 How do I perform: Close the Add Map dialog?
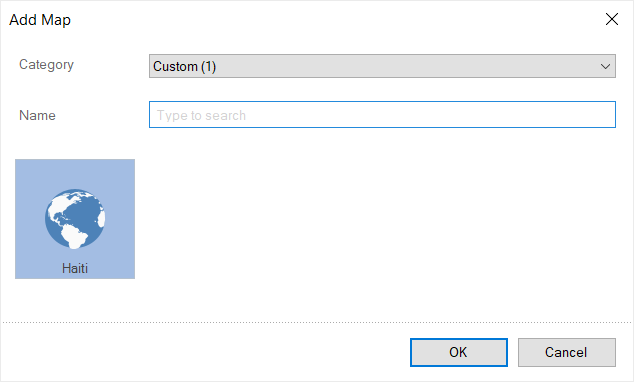click(612, 19)
